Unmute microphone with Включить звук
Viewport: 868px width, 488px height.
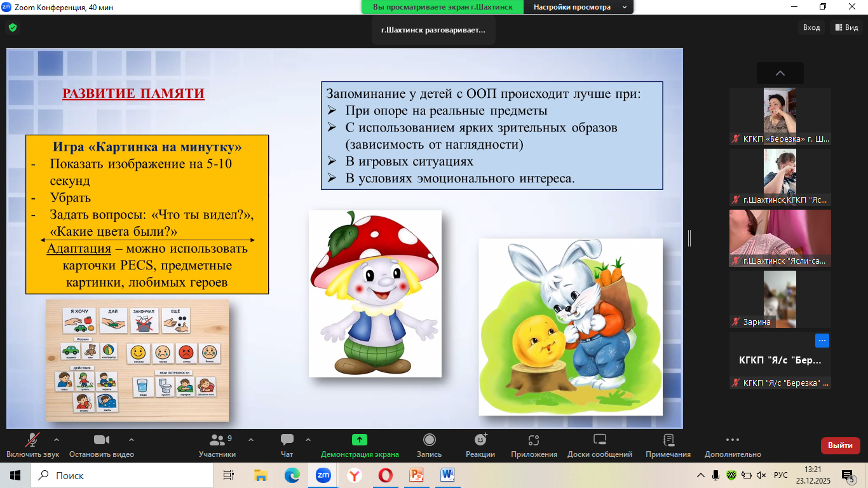coord(32,440)
